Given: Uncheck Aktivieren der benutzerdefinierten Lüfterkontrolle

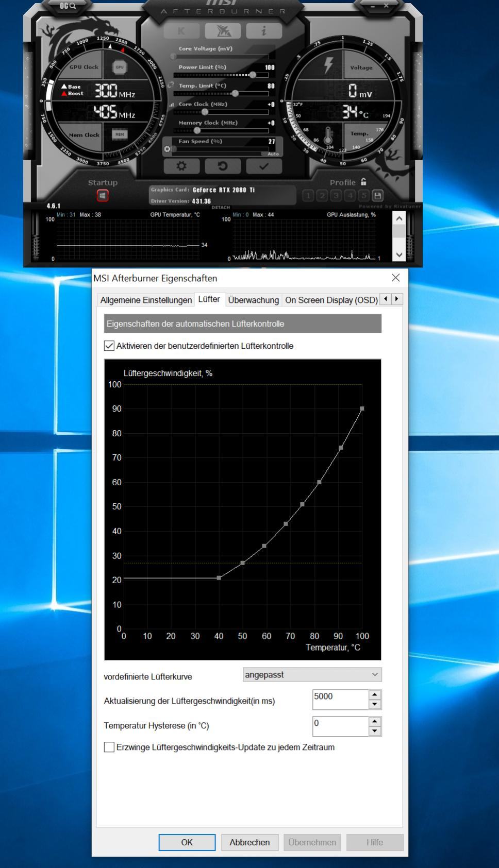Looking at the screenshot, I should [x=109, y=346].
